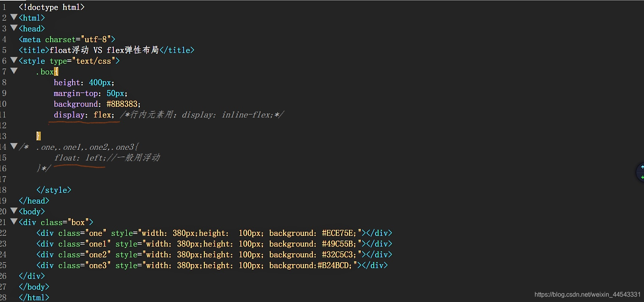Click line number 17 in the gutter
Image resolution: width=644 pixels, height=302 pixels.
pyautogui.click(x=3, y=179)
